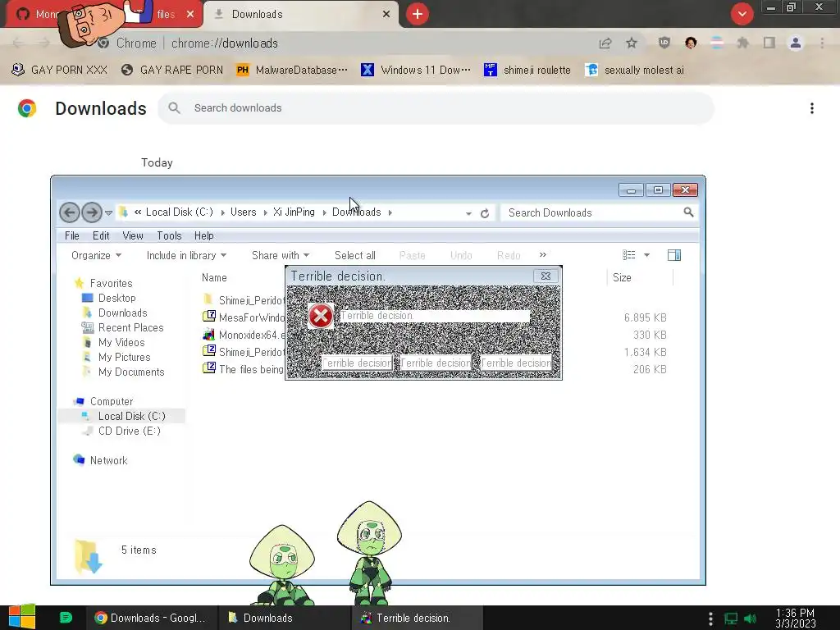The height and width of the screenshot is (630, 840).
Task: Open My Videos in the navigation pane
Action: 113,342
